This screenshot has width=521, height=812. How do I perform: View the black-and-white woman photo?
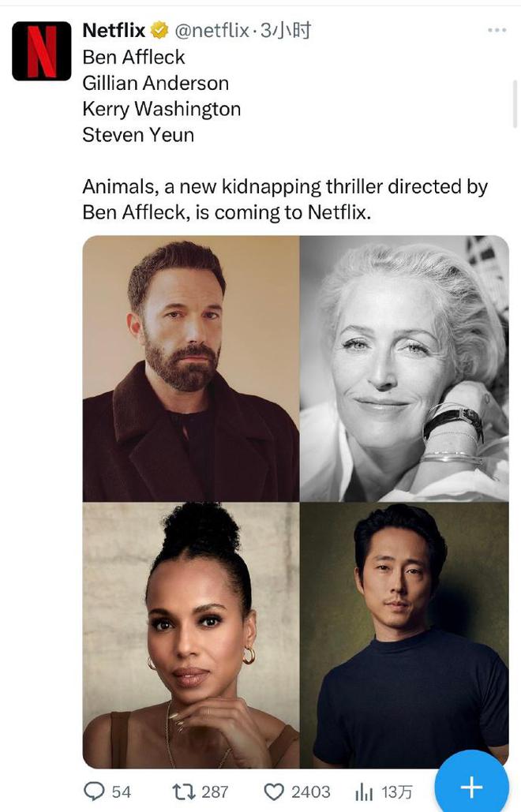tap(404, 369)
